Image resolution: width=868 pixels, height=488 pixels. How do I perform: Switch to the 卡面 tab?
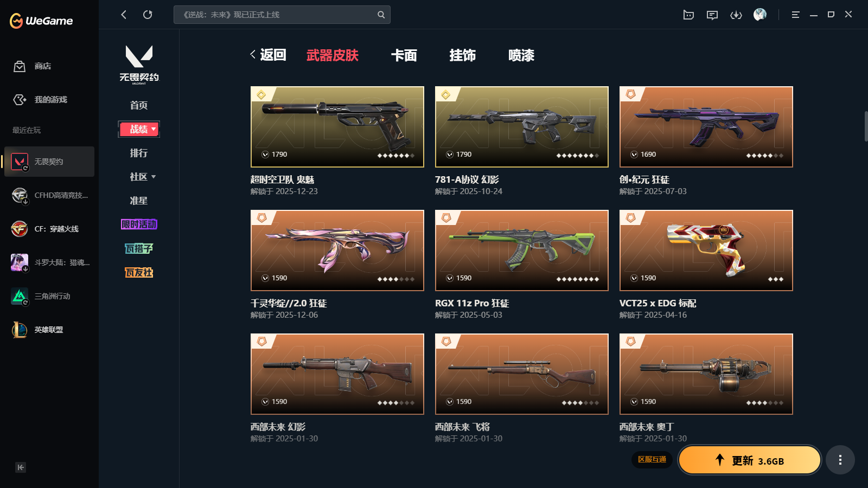(404, 55)
